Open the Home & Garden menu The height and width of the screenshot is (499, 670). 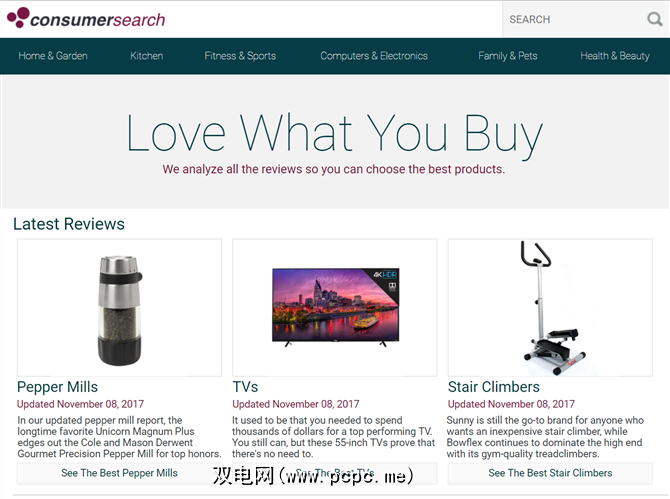[53, 56]
